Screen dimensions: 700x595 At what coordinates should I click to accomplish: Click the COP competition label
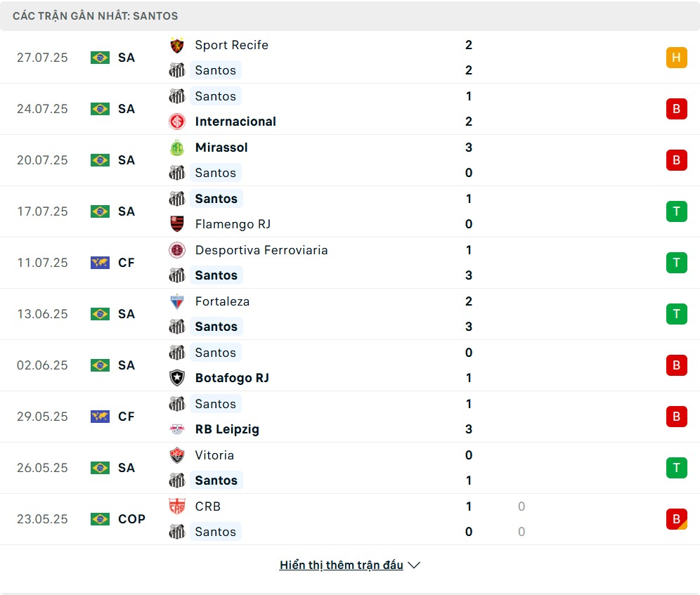(x=131, y=519)
